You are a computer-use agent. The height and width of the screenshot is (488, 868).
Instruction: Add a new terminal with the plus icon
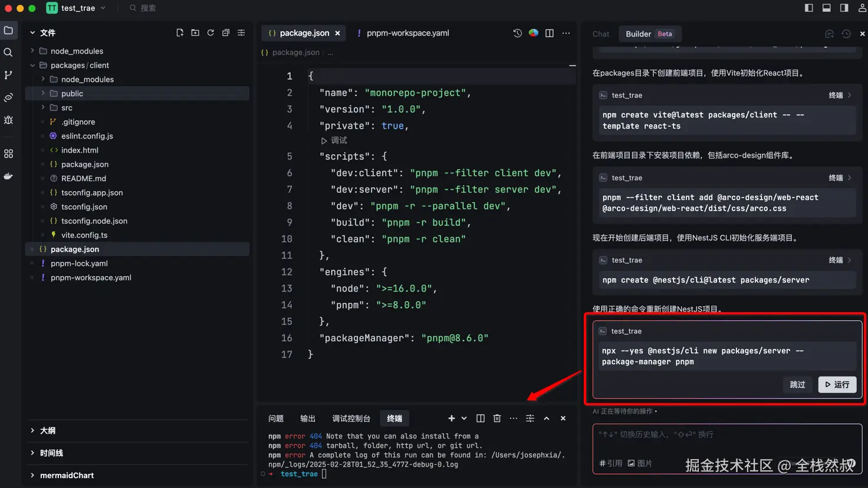click(x=451, y=418)
